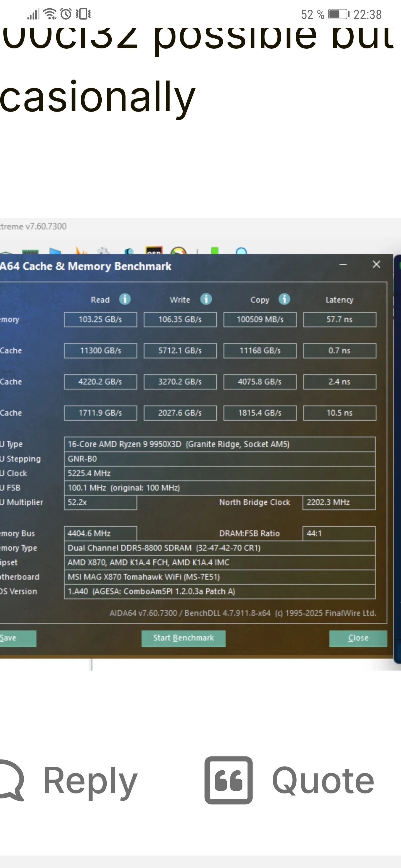The image size is (401, 868).
Task: Select cache latency 0.7 ns
Action: tap(340, 351)
